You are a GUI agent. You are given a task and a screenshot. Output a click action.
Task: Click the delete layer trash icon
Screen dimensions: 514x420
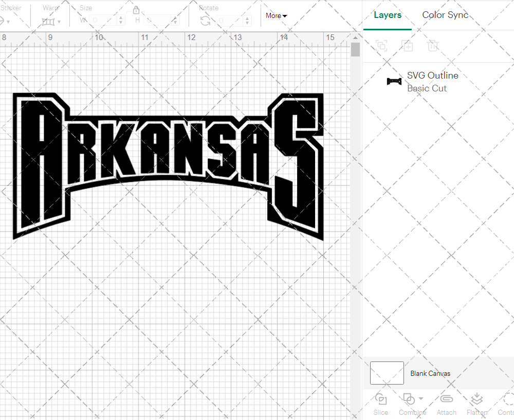click(x=433, y=46)
